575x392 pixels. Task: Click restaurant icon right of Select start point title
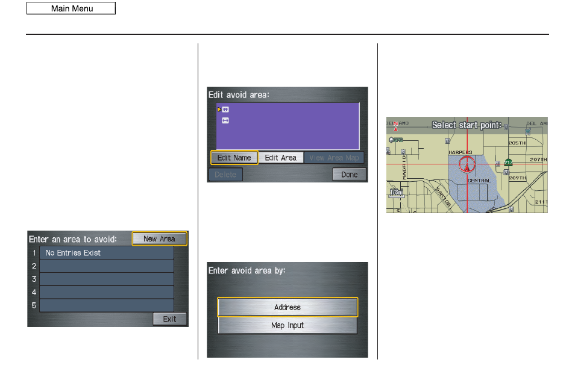pyautogui.click(x=506, y=127)
